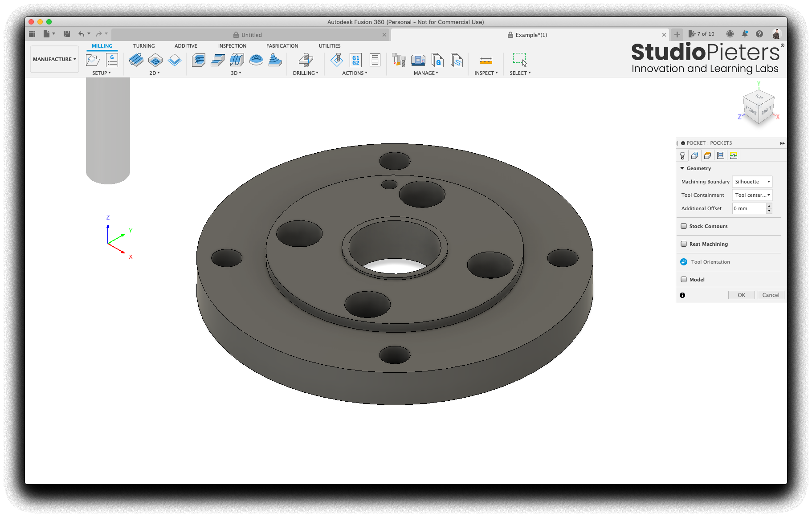Cancel the Pocket dialog

[x=771, y=295]
